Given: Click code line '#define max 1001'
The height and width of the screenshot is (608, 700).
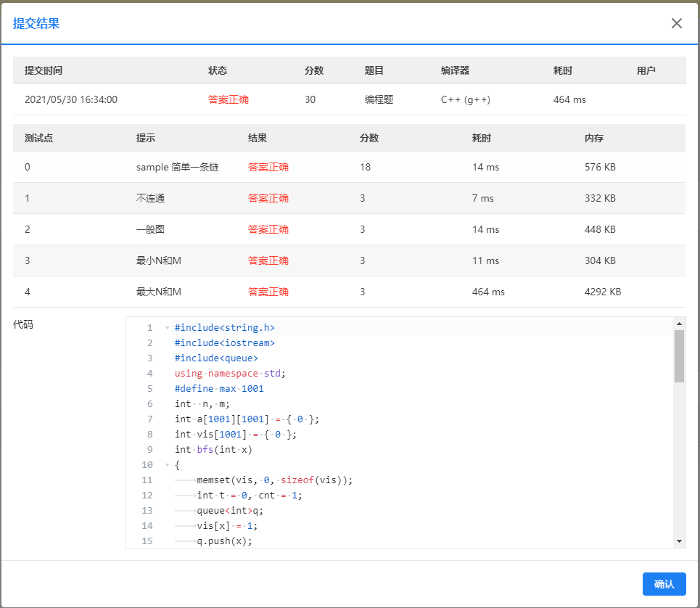Looking at the screenshot, I should (x=219, y=388).
